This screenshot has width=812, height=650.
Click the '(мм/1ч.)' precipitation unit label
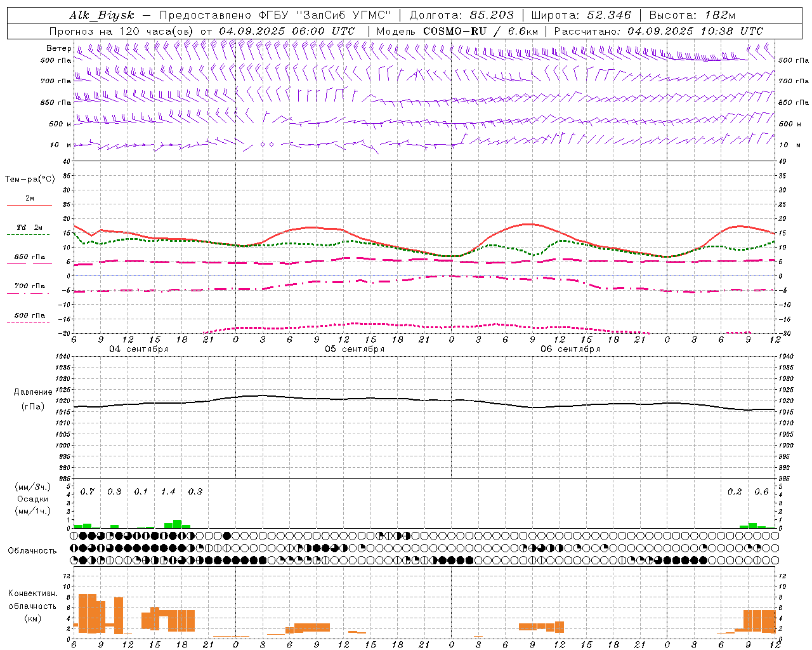coord(33,511)
